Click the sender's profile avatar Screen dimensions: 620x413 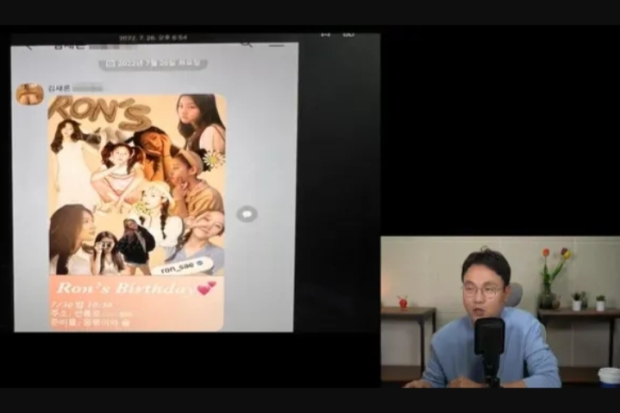point(29,94)
